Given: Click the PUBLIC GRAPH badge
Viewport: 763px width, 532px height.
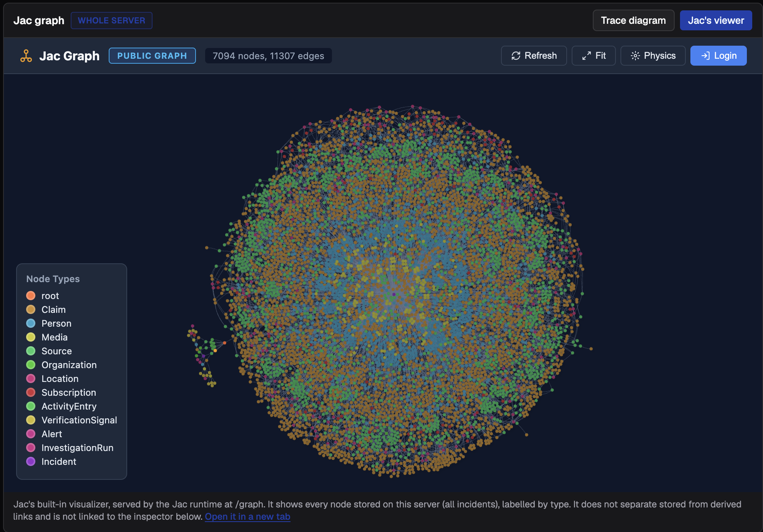Looking at the screenshot, I should click(x=152, y=56).
